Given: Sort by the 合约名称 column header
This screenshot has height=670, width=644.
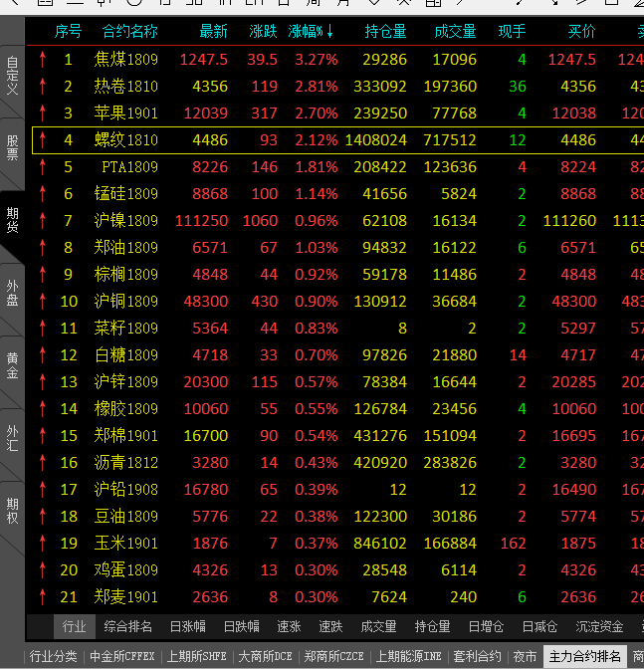Looking at the screenshot, I should [x=130, y=31].
